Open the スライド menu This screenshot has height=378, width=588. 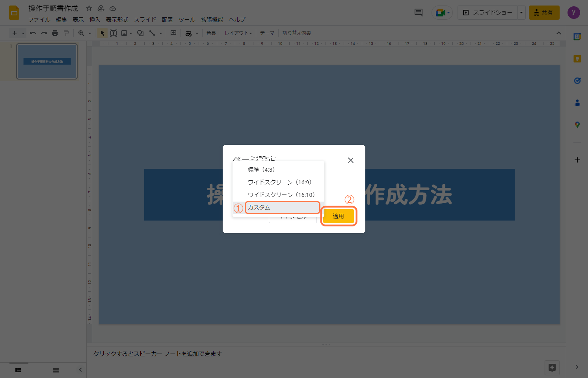[x=145, y=20]
